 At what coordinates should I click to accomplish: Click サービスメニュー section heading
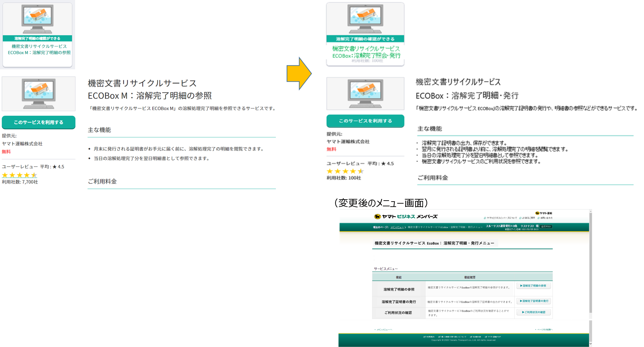click(x=386, y=269)
